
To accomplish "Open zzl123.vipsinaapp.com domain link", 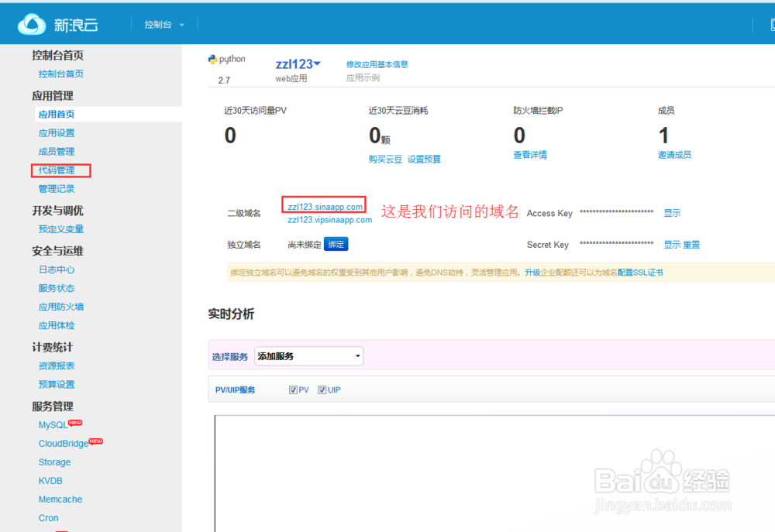I will (x=329, y=220).
